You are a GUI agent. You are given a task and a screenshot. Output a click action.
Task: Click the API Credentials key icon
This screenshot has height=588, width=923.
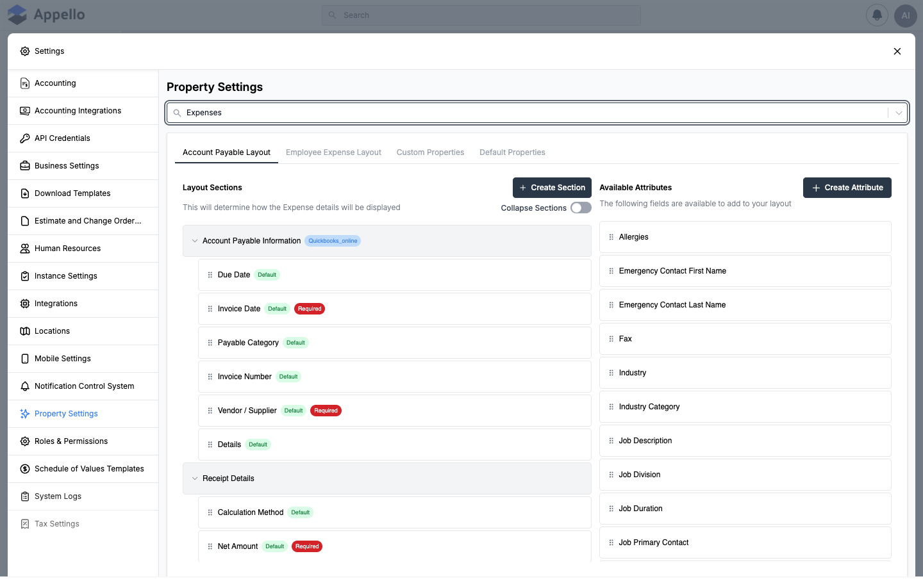[x=25, y=138]
